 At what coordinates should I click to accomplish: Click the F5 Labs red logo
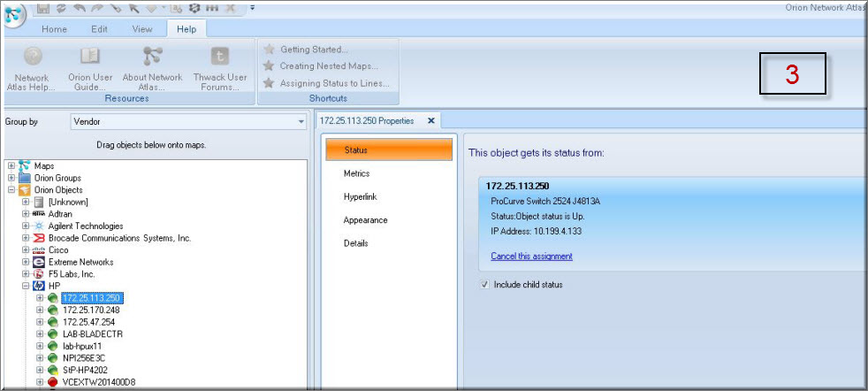tap(39, 274)
